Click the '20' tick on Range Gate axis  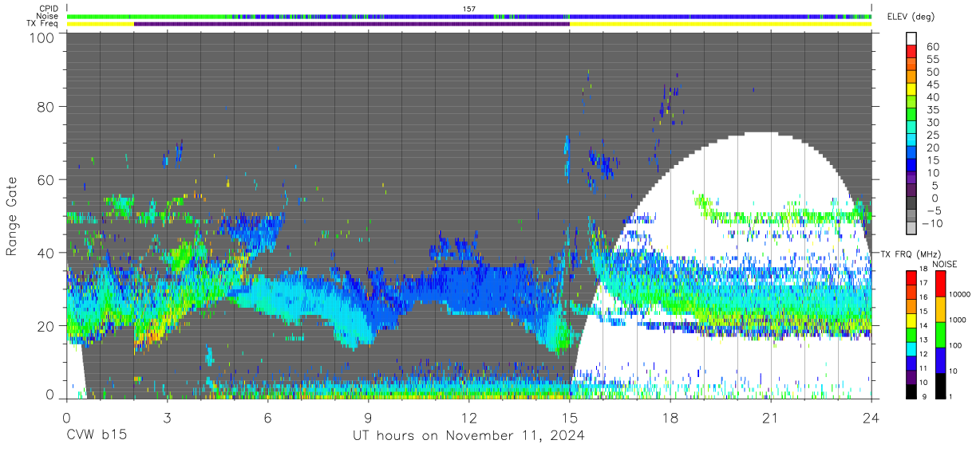pos(46,326)
